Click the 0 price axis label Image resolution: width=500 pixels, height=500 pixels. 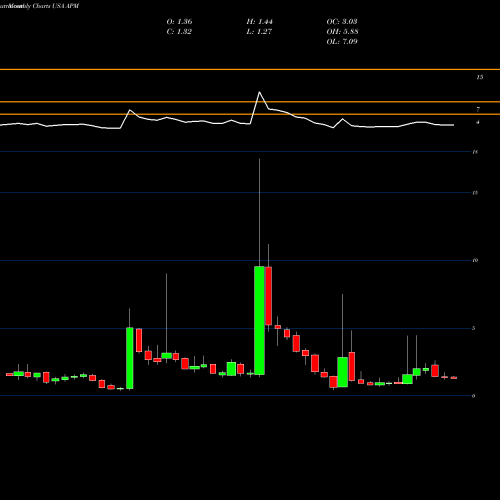point(474,396)
